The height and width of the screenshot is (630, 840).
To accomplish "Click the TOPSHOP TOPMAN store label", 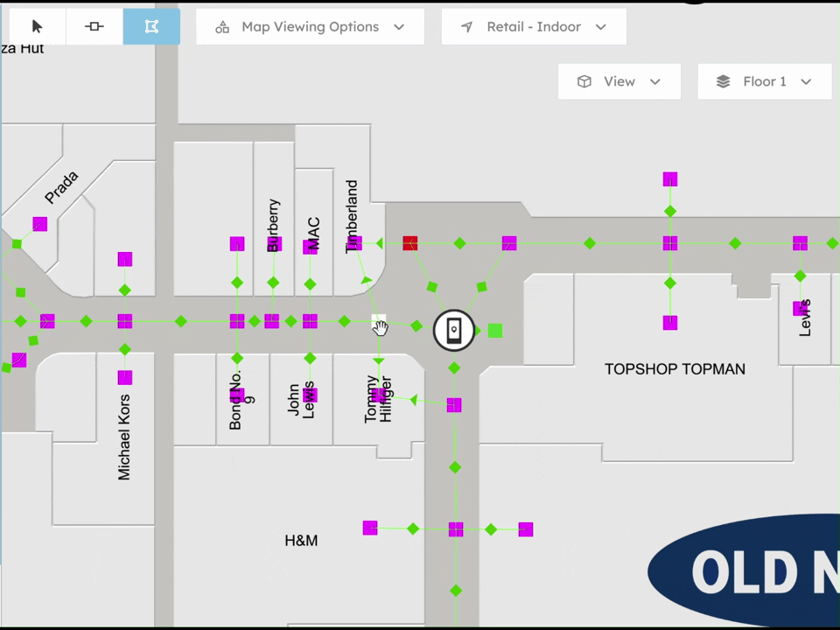I will [x=675, y=369].
